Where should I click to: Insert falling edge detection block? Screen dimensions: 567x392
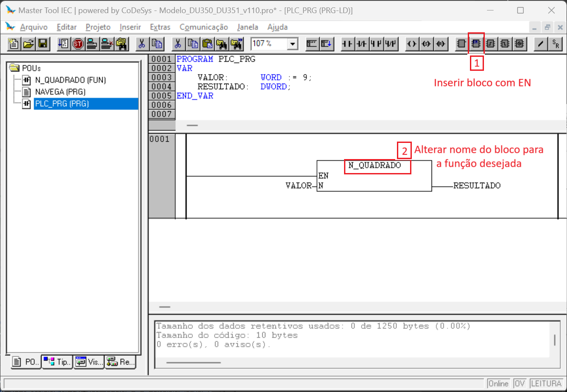[505, 44]
